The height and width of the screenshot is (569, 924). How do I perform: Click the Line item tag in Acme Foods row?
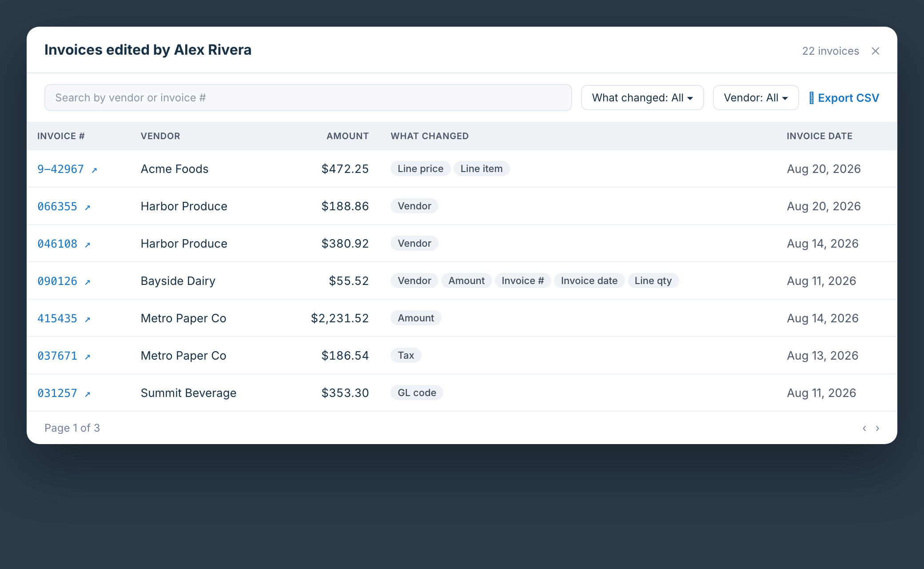pos(482,168)
